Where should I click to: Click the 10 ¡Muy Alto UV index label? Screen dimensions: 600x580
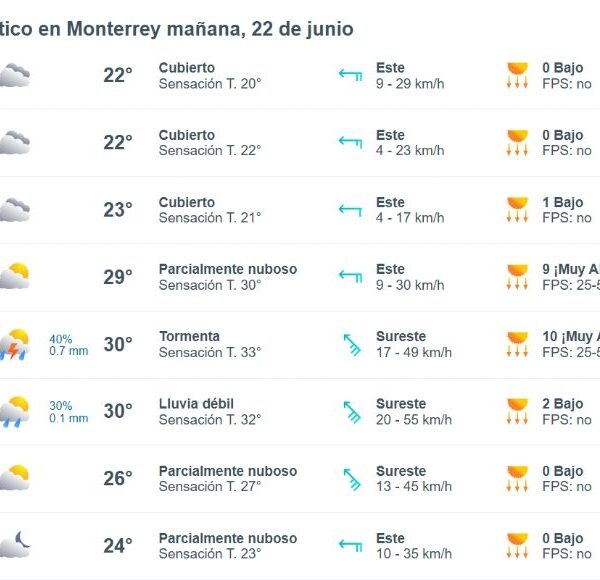pyautogui.click(x=571, y=336)
